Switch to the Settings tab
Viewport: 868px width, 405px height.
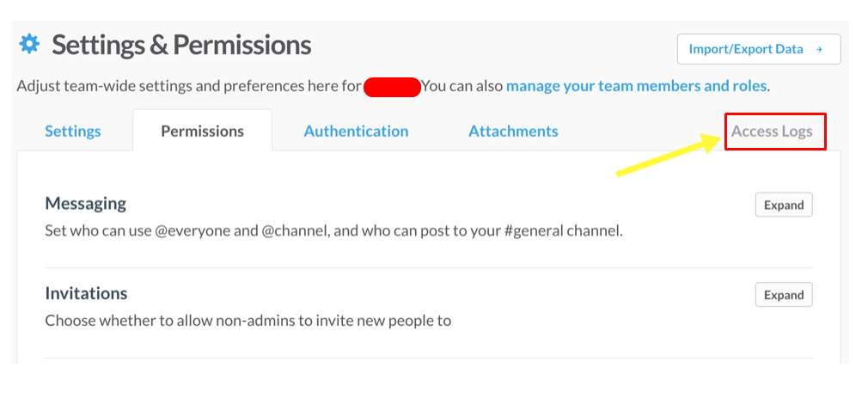(x=73, y=132)
